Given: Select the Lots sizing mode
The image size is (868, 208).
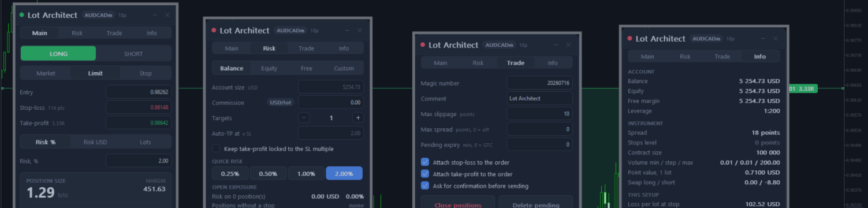Looking at the screenshot, I should pyautogui.click(x=146, y=142).
